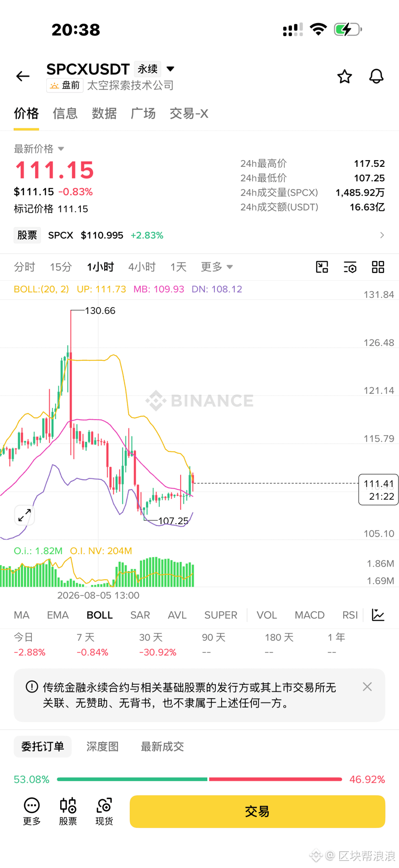The width and height of the screenshot is (399, 868).
Task: Open the four-square grid layout icon
Action: [378, 267]
